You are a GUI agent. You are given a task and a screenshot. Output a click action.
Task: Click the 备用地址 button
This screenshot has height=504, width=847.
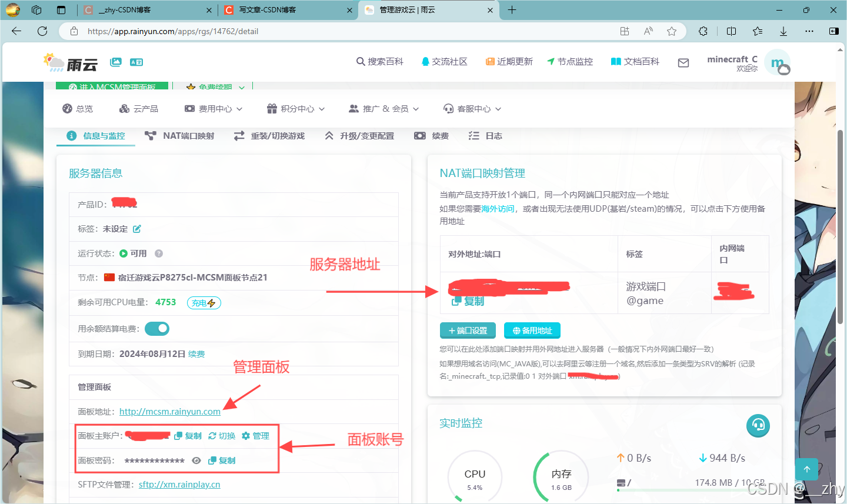(x=532, y=331)
